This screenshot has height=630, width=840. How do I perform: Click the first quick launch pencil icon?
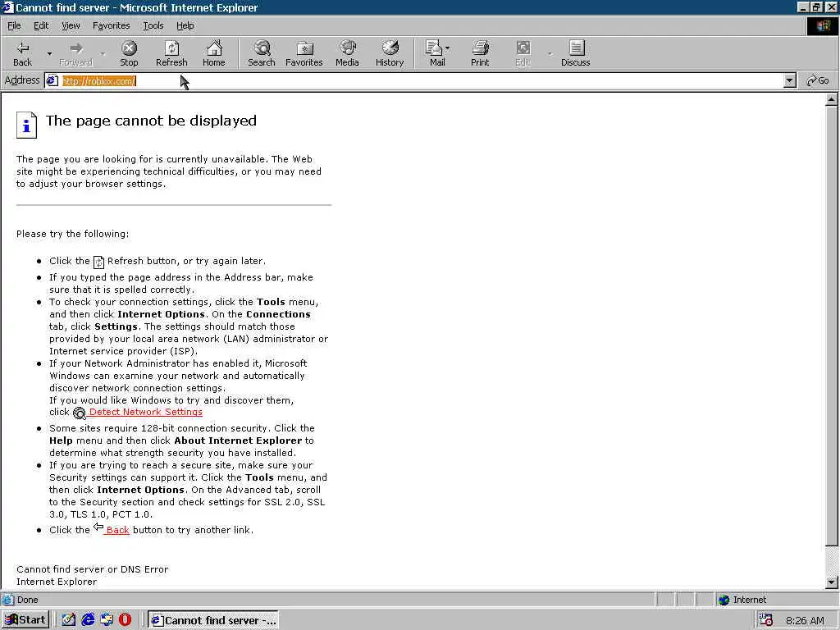(69, 620)
